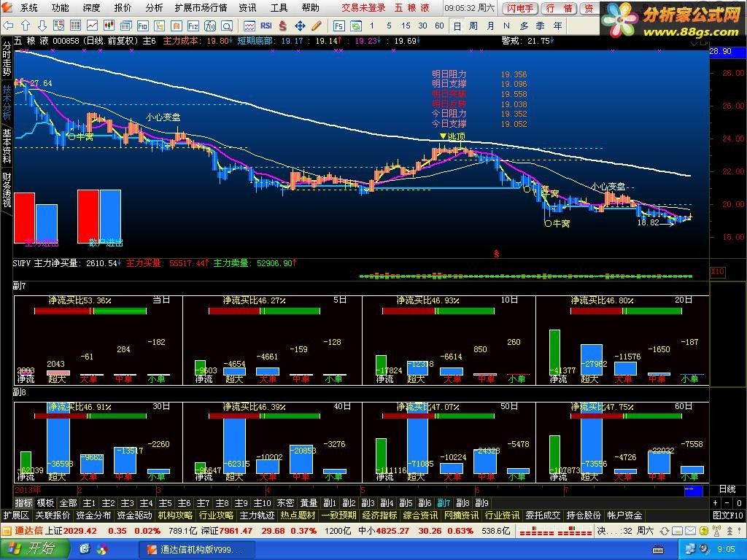
Task: Click the checklist report toolbar icon
Action: (58, 26)
